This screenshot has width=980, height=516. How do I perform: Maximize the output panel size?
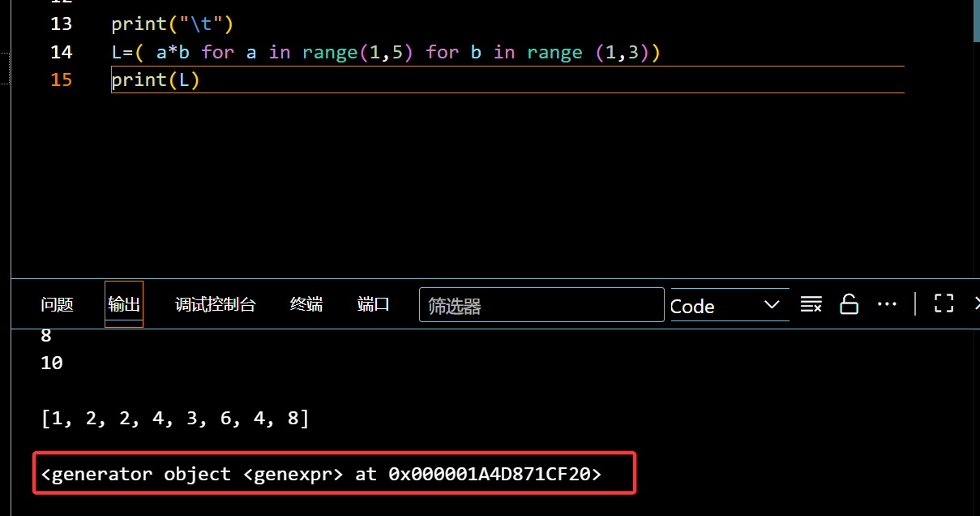pyautogui.click(x=944, y=304)
